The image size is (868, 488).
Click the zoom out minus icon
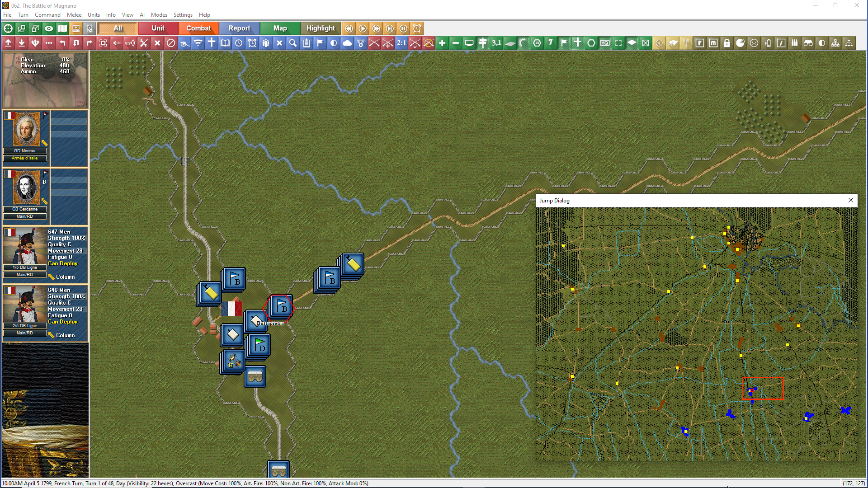point(456,43)
